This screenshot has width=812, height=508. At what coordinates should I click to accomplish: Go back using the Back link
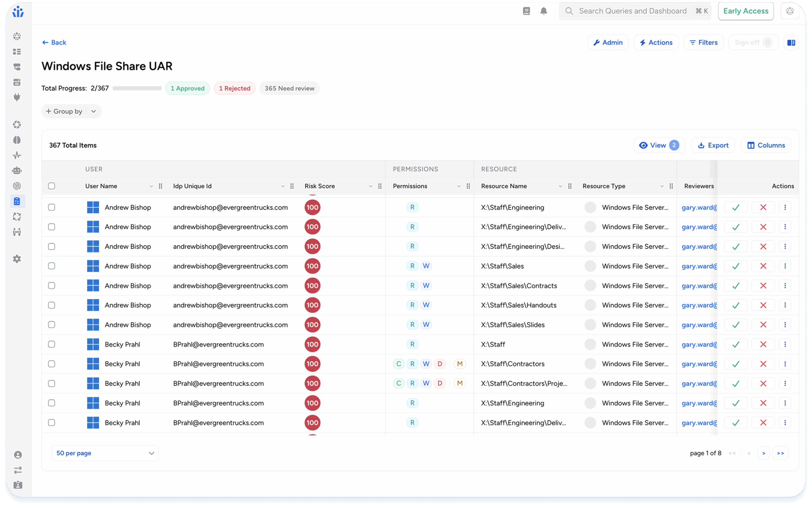click(x=54, y=42)
